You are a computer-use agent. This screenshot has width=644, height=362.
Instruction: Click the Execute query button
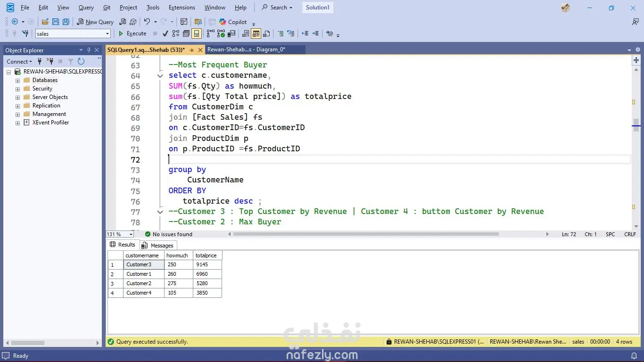pyautogui.click(x=132, y=33)
